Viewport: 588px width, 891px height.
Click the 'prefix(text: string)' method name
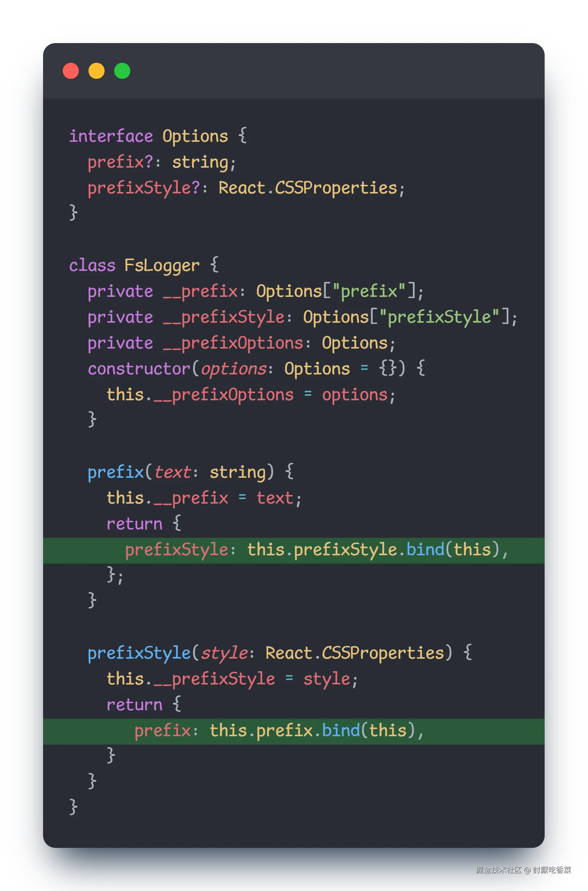pyautogui.click(x=116, y=472)
